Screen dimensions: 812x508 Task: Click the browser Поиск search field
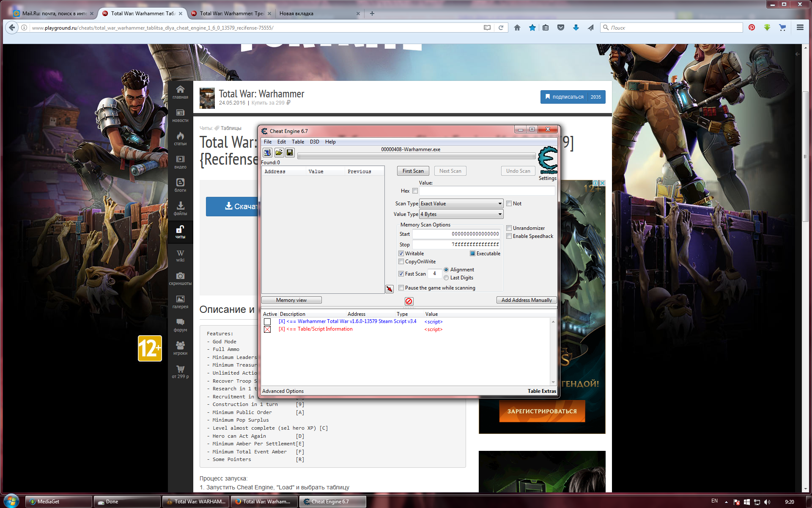(x=672, y=28)
